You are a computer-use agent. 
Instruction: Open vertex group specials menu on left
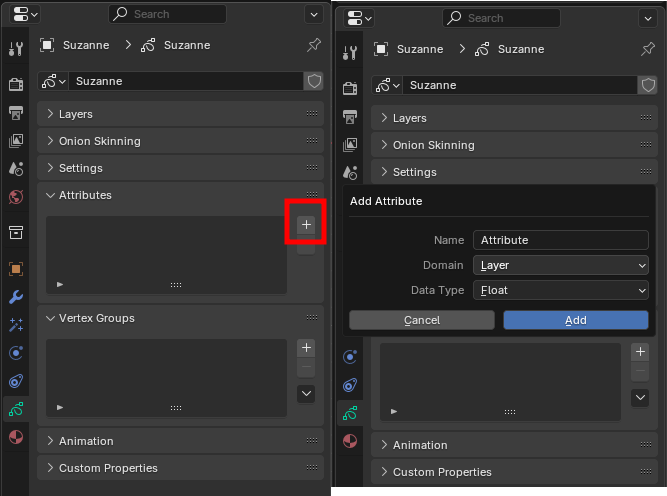[306, 393]
